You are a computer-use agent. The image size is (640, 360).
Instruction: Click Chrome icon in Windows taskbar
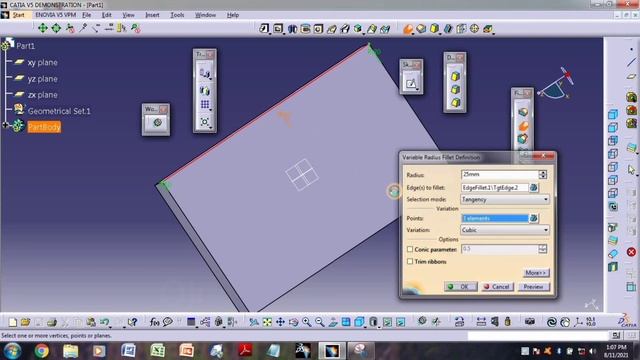coord(42,351)
